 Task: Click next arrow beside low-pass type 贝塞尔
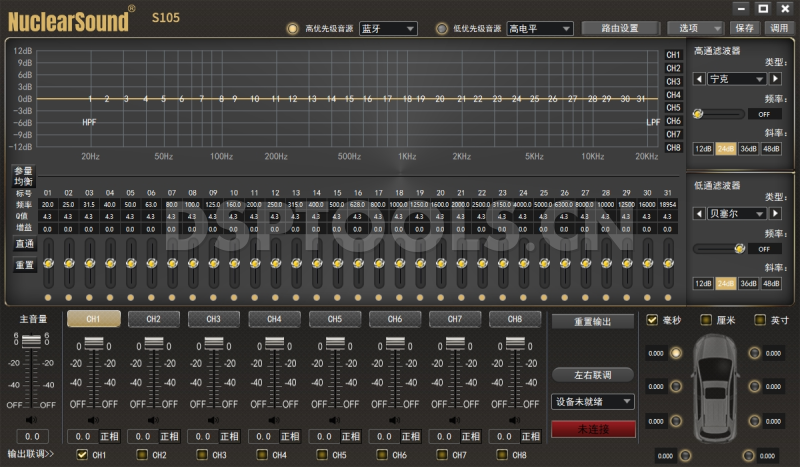788,213
